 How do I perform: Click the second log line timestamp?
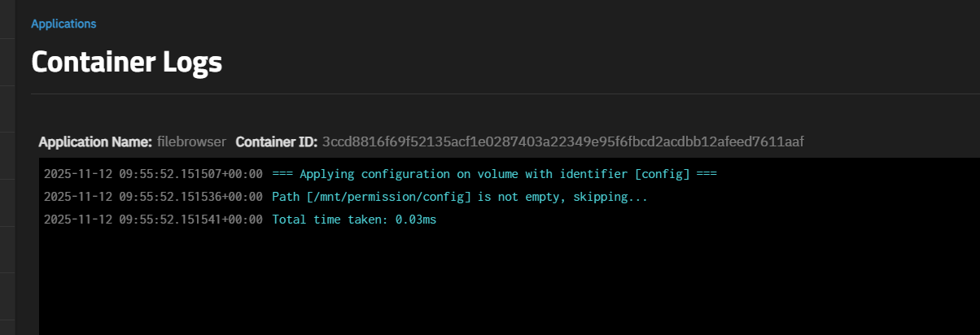[153, 197]
